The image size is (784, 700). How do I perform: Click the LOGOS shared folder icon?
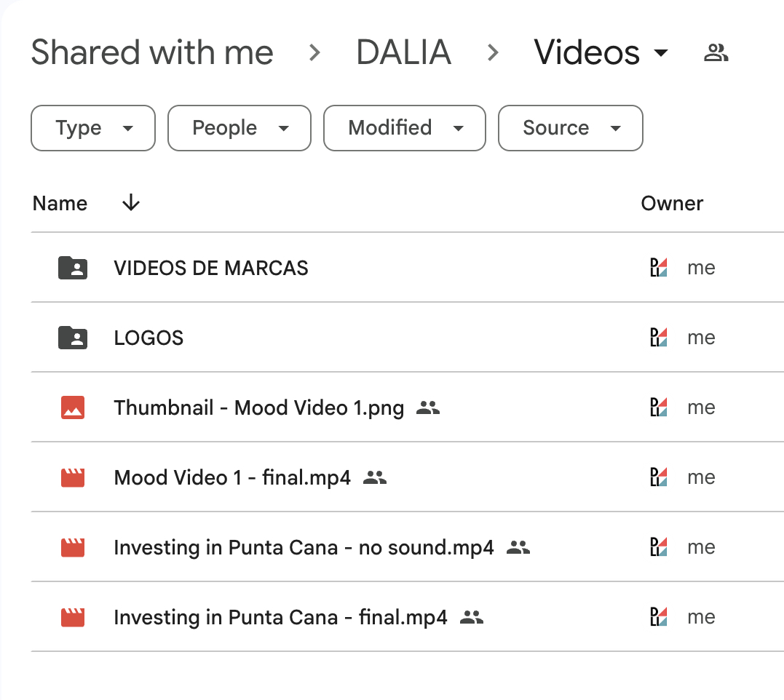pyautogui.click(x=73, y=338)
